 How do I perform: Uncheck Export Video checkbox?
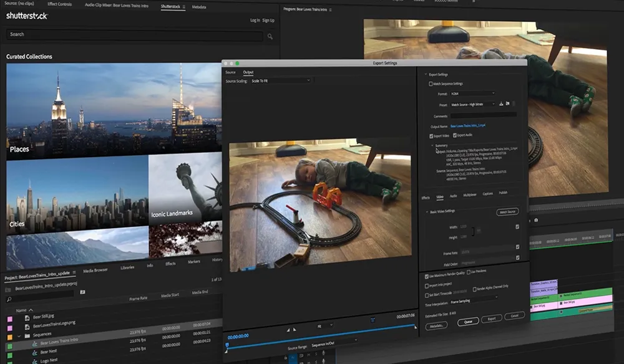click(431, 136)
